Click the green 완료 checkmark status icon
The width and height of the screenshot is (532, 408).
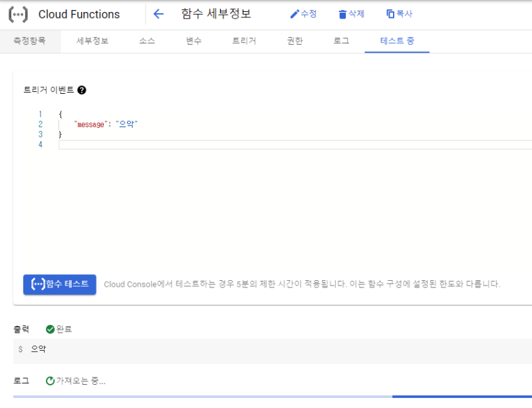[51, 329]
